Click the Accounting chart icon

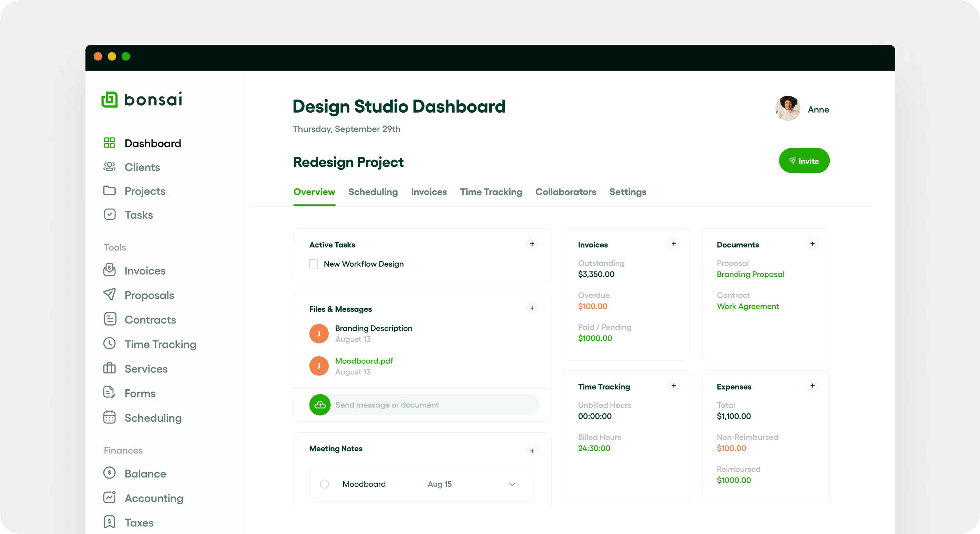(x=109, y=497)
